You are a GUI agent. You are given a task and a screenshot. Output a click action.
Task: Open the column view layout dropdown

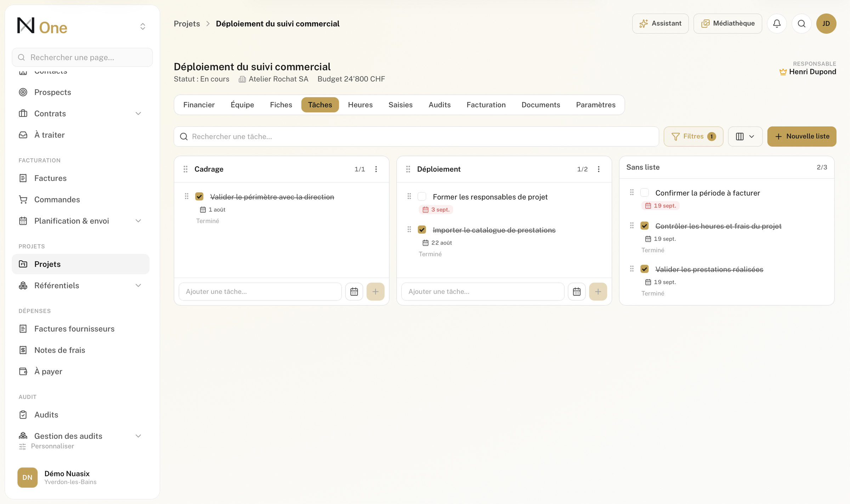[x=745, y=137]
